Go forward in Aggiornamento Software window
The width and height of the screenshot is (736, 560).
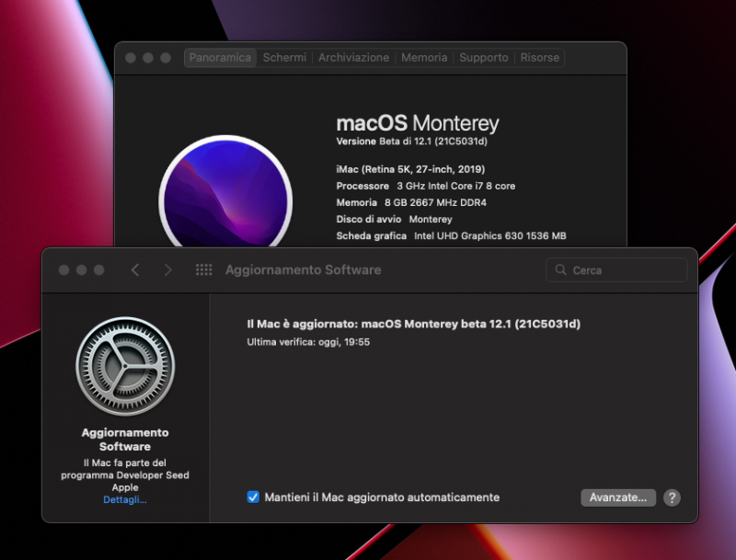168,269
